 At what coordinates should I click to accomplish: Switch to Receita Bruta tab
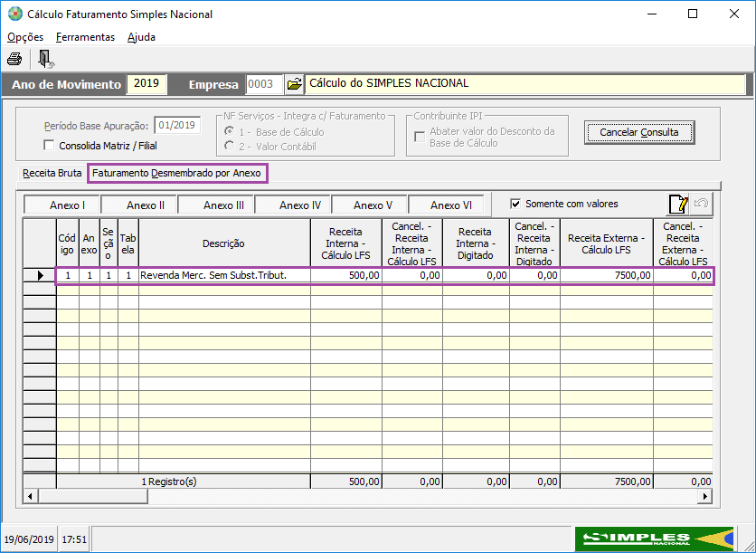coord(52,173)
